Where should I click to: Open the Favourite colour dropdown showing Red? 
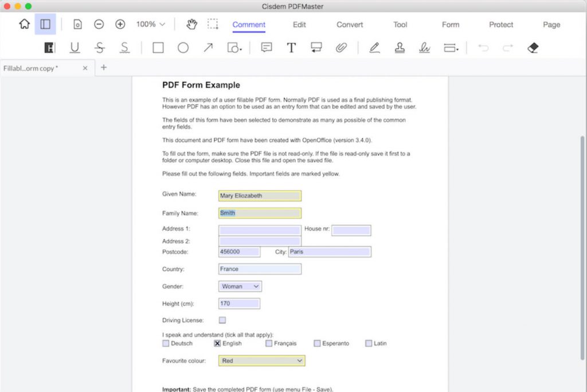coord(261,360)
